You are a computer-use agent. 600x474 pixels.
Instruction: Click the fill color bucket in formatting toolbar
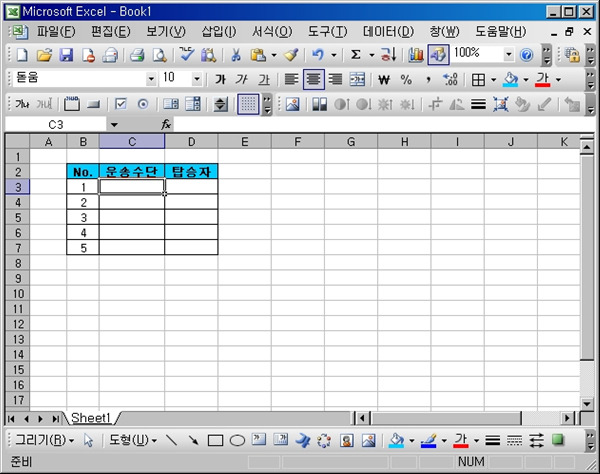tap(509, 79)
